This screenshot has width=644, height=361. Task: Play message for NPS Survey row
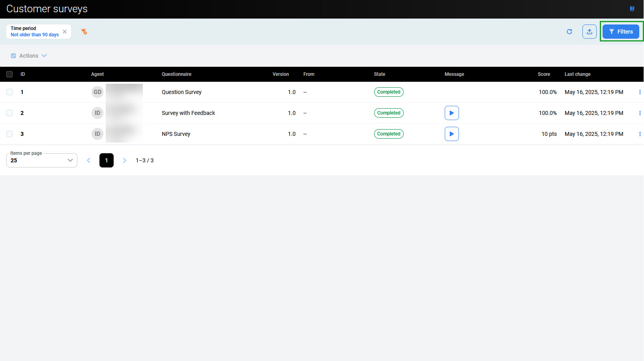451,134
